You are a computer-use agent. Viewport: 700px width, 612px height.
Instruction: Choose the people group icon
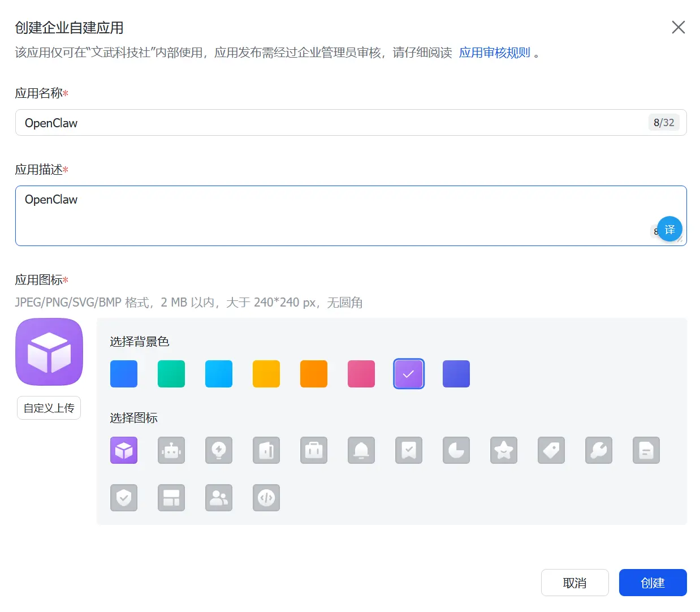(x=219, y=498)
